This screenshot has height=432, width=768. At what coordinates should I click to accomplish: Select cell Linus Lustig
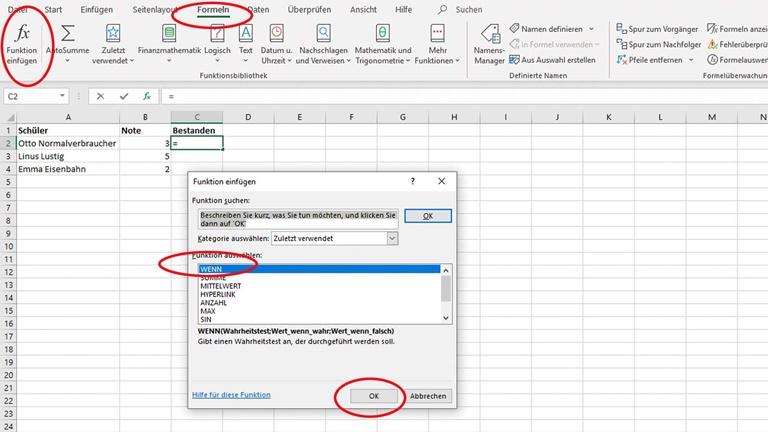pos(68,156)
